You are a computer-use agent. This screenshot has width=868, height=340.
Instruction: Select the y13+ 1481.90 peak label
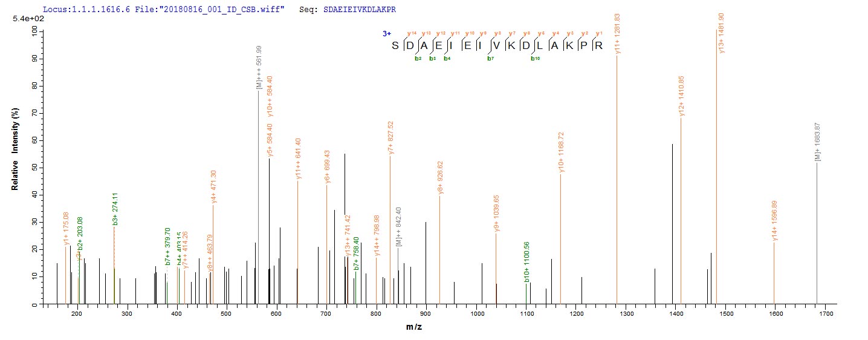(721, 33)
